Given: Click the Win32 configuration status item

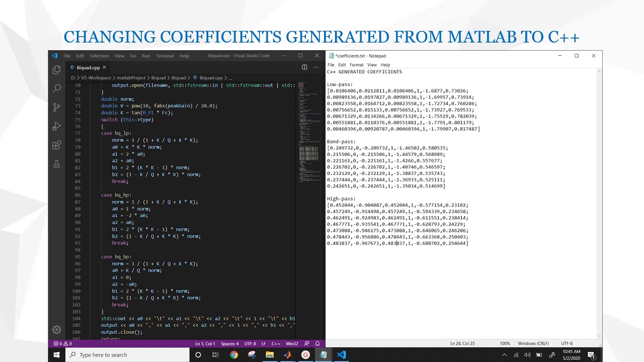Looking at the screenshot, I should click(x=292, y=343).
